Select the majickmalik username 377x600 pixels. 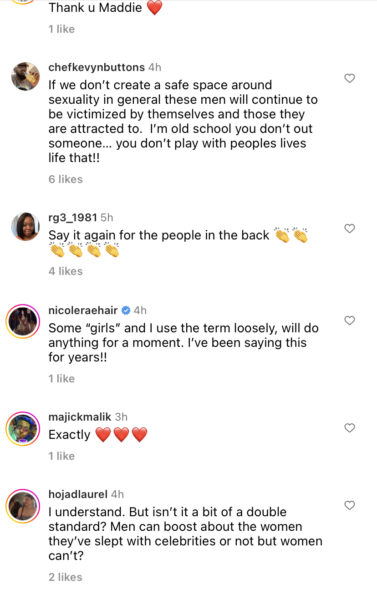80,417
